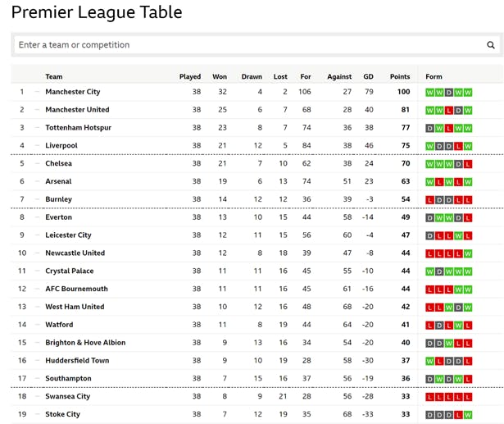Click Burnley's first red L form icon
The height and width of the screenshot is (424, 504).
(x=430, y=199)
